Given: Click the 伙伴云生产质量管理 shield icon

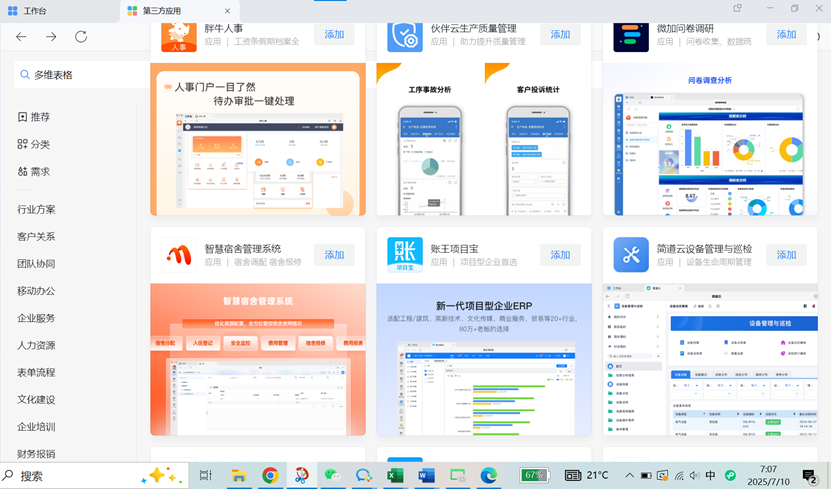Looking at the screenshot, I should pos(405,37).
